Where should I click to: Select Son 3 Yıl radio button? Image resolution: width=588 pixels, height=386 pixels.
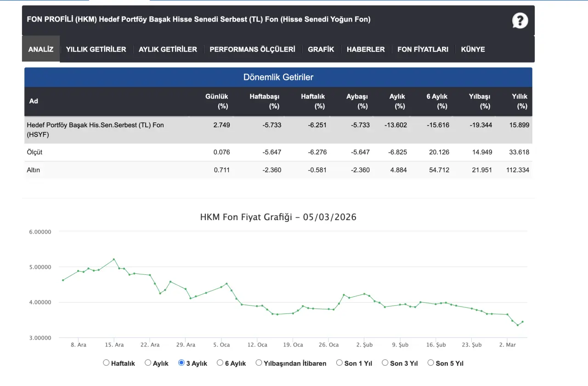coord(385,363)
